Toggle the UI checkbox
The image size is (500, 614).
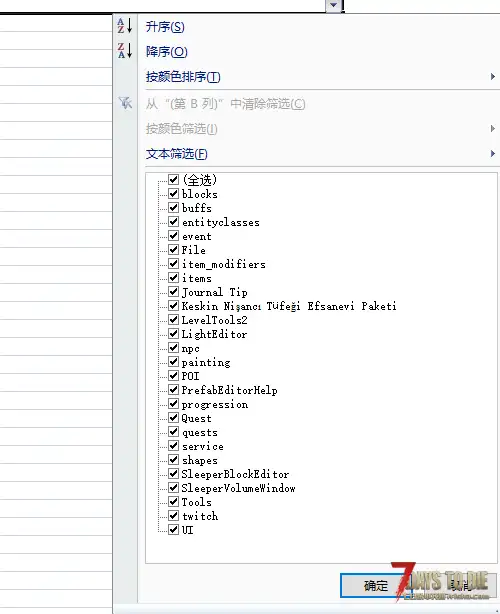tap(173, 529)
